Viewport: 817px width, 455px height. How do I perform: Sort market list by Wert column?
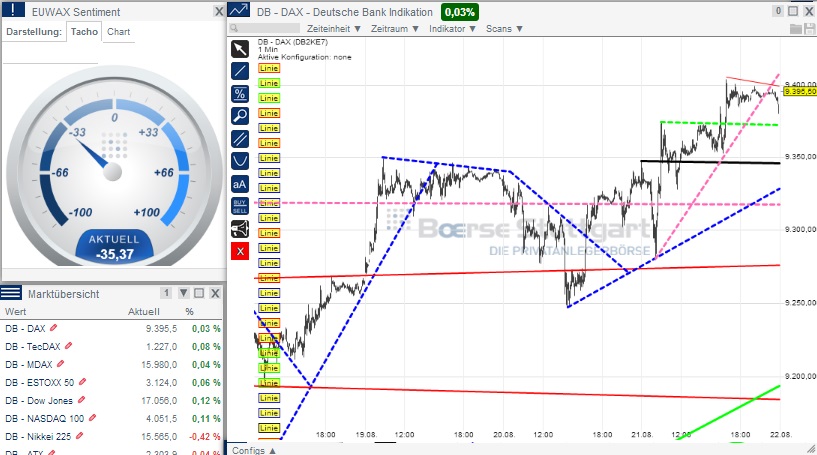[16, 311]
